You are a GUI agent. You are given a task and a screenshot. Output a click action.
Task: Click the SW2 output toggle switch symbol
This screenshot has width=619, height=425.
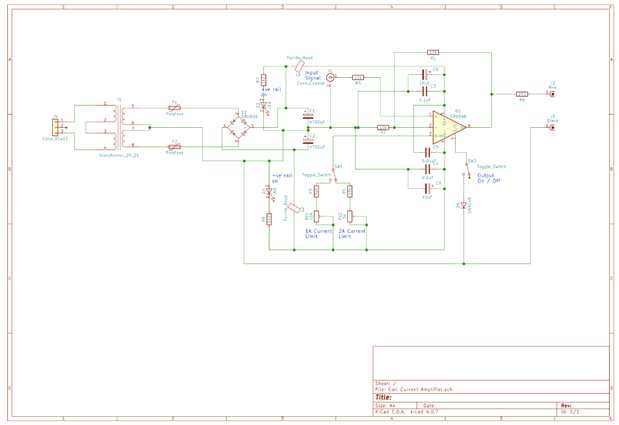(x=467, y=169)
